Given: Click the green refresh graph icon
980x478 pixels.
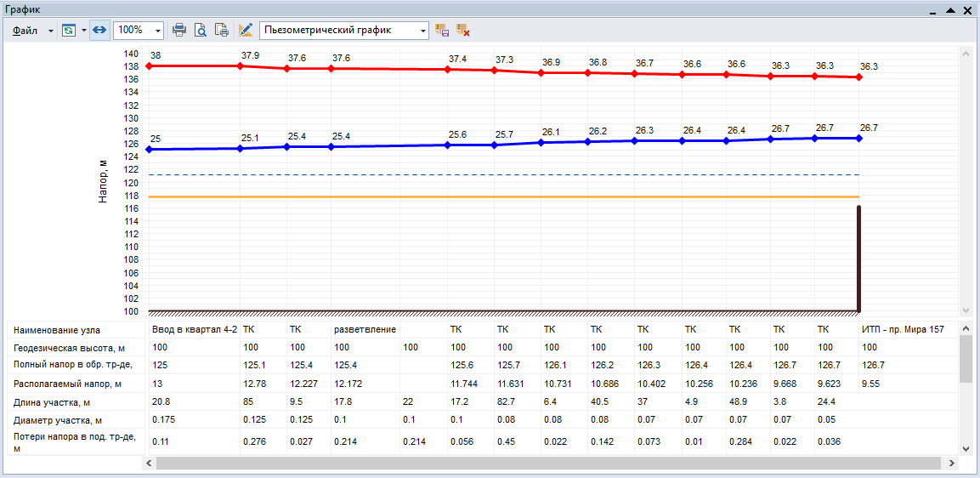Looking at the screenshot, I should point(69,30).
